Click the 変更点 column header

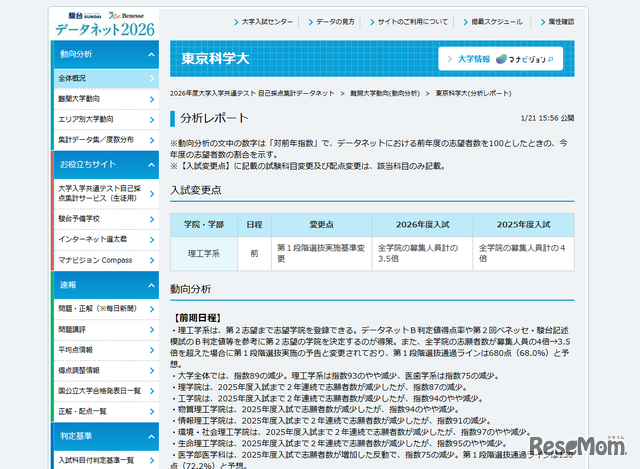point(322,225)
